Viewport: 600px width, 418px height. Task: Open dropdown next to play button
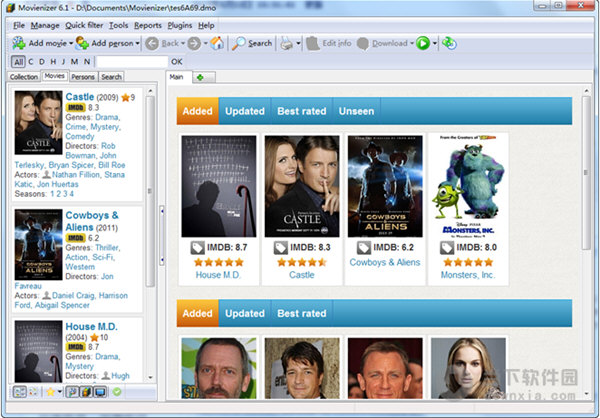pos(435,43)
